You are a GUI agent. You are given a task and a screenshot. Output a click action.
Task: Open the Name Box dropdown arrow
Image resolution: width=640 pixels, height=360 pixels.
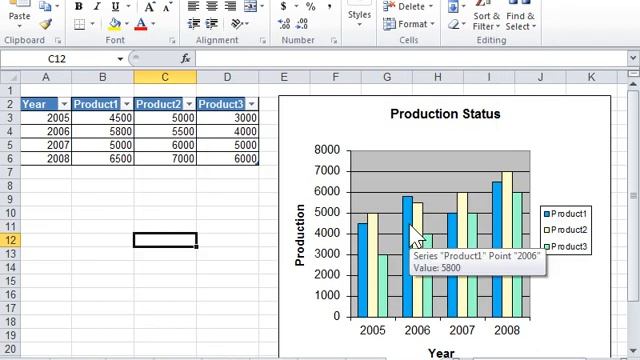pos(120,59)
